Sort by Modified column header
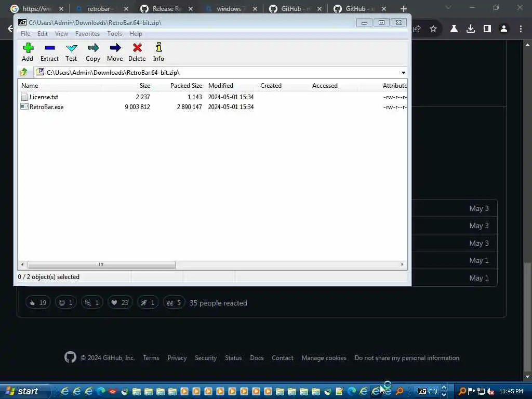 (231, 86)
